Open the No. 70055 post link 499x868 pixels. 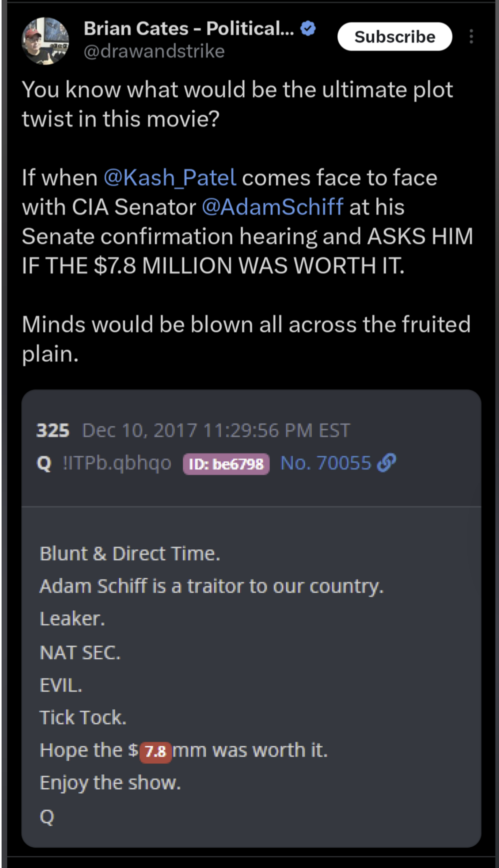(326, 463)
